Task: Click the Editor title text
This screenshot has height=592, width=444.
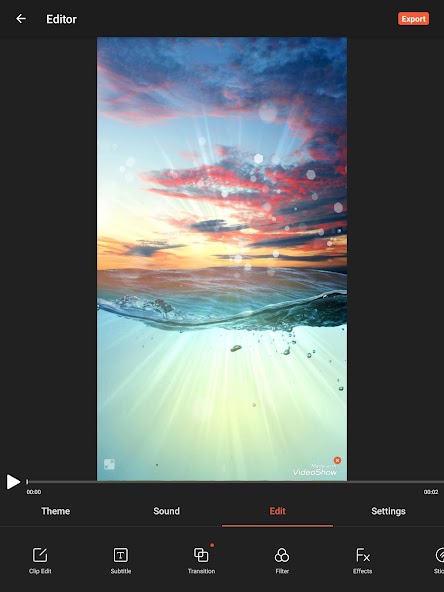Action: tap(62, 19)
